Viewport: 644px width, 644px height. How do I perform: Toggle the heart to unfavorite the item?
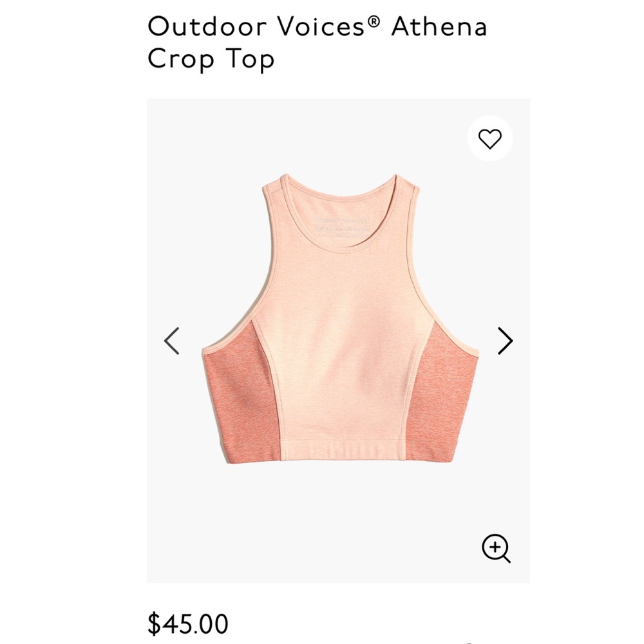tap(491, 138)
